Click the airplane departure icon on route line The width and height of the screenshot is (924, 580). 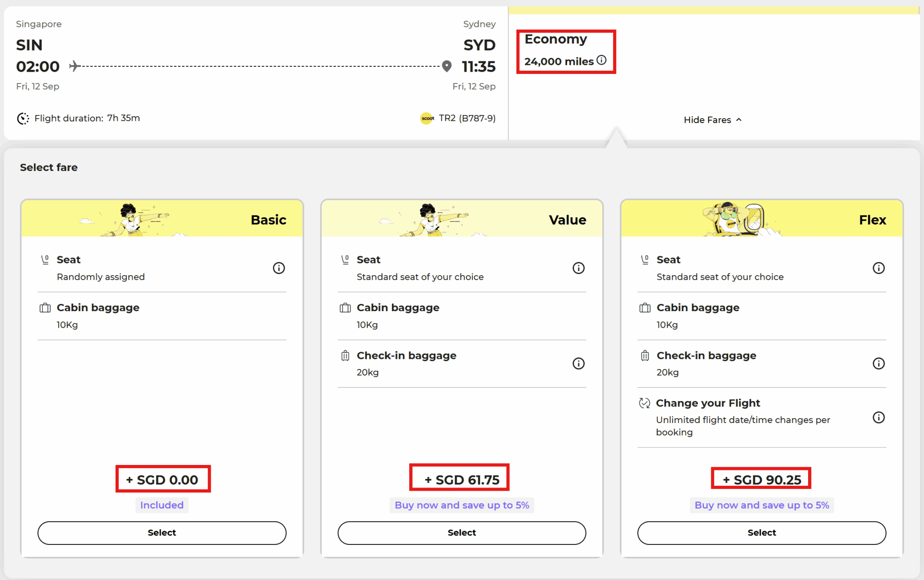pos(75,66)
